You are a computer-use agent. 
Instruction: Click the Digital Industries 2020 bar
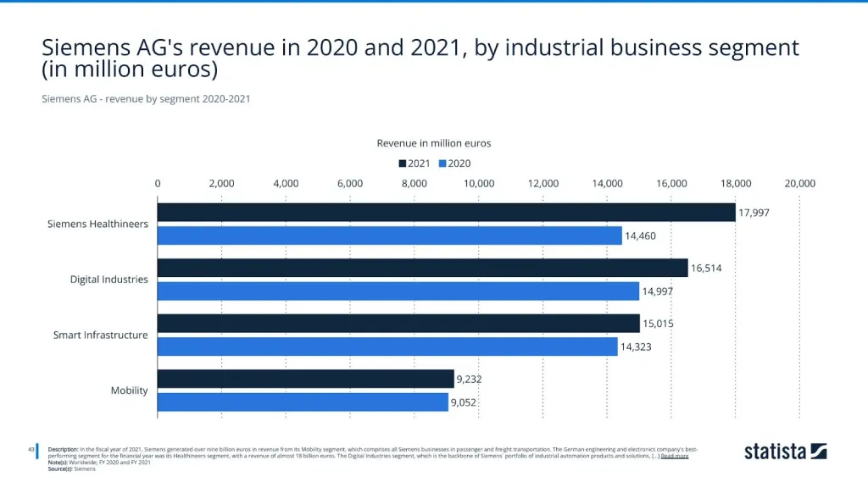[x=398, y=291]
